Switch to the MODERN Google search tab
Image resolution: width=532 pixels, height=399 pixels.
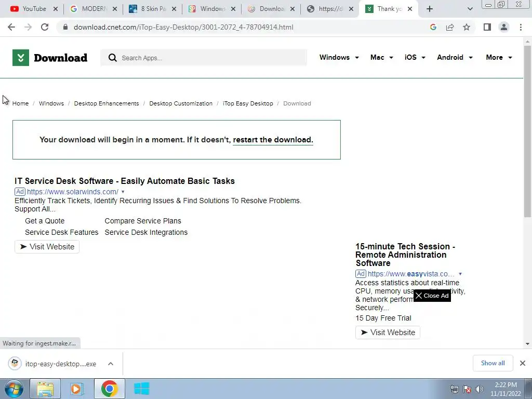point(90,9)
